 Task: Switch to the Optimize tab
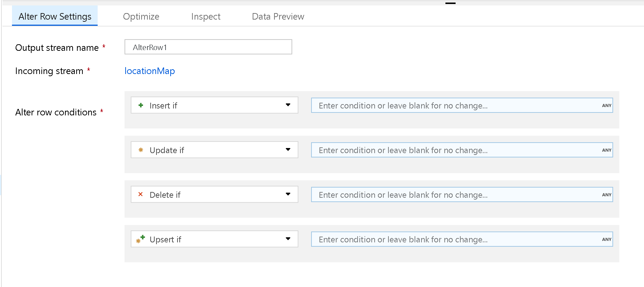(x=141, y=16)
